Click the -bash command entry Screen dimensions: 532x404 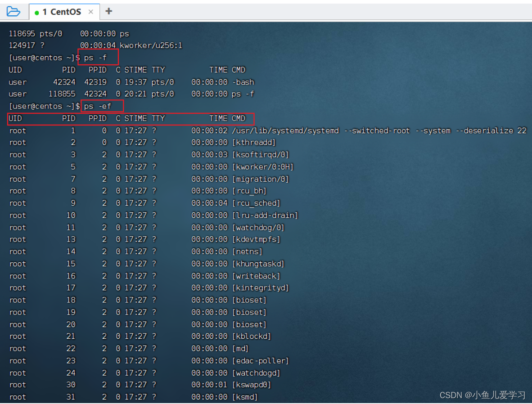pyautogui.click(x=243, y=82)
